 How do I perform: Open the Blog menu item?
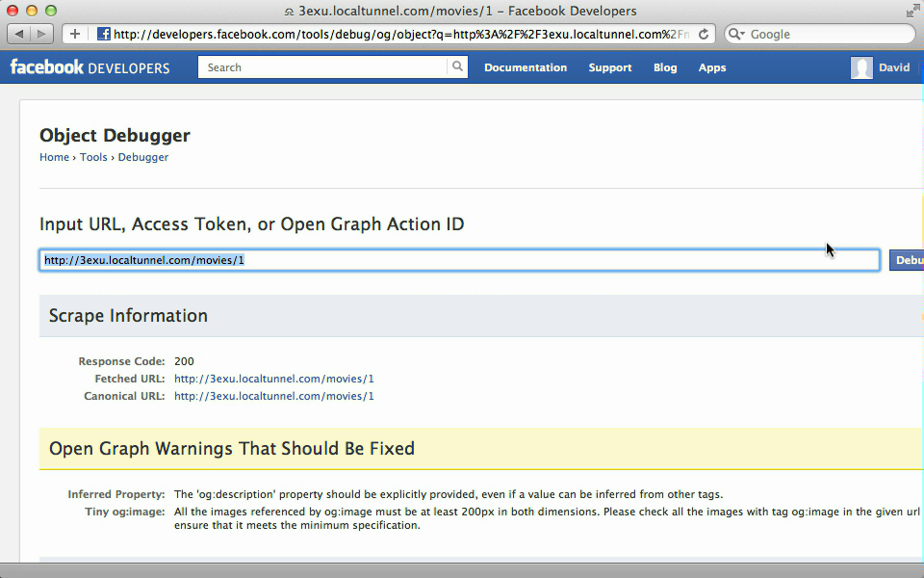(x=665, y=67)
